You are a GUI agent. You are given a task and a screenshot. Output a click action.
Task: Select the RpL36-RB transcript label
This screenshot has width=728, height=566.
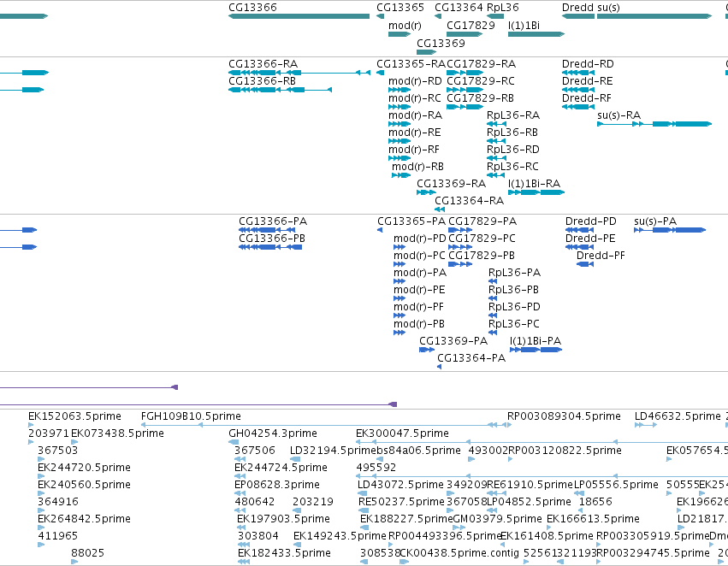(x=512, y=133)
